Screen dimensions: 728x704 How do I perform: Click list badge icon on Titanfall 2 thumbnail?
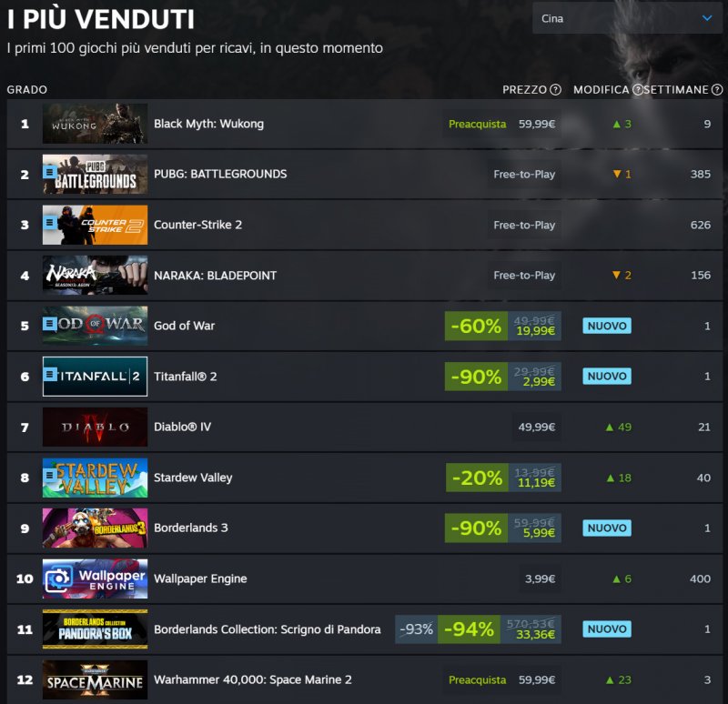pos(50,374)
